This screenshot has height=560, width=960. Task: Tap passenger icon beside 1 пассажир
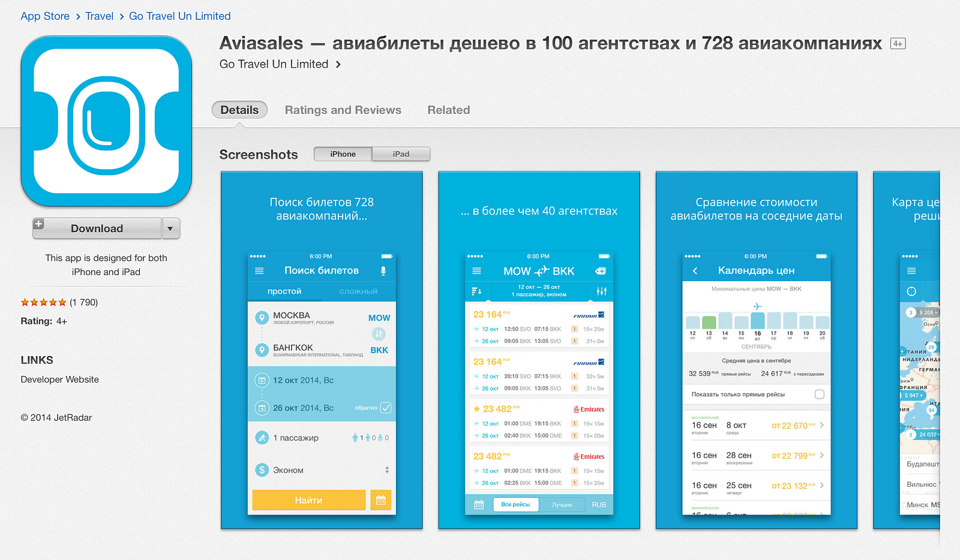pos(262,438)
